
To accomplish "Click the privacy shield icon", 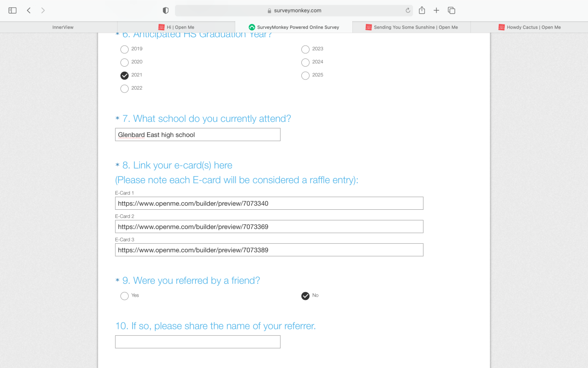I will (x=166, y=11).
